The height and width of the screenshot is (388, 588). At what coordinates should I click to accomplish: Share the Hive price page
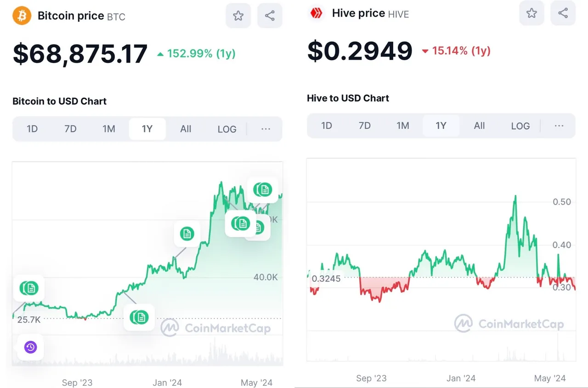(x=563, y=13)
